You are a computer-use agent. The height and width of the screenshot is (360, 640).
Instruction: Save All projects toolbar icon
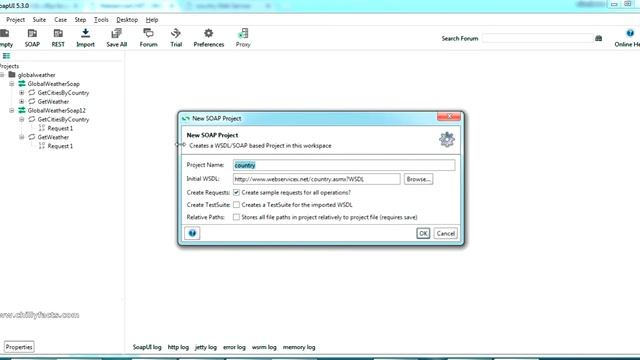pyautogui.click(x=117, y=33)
